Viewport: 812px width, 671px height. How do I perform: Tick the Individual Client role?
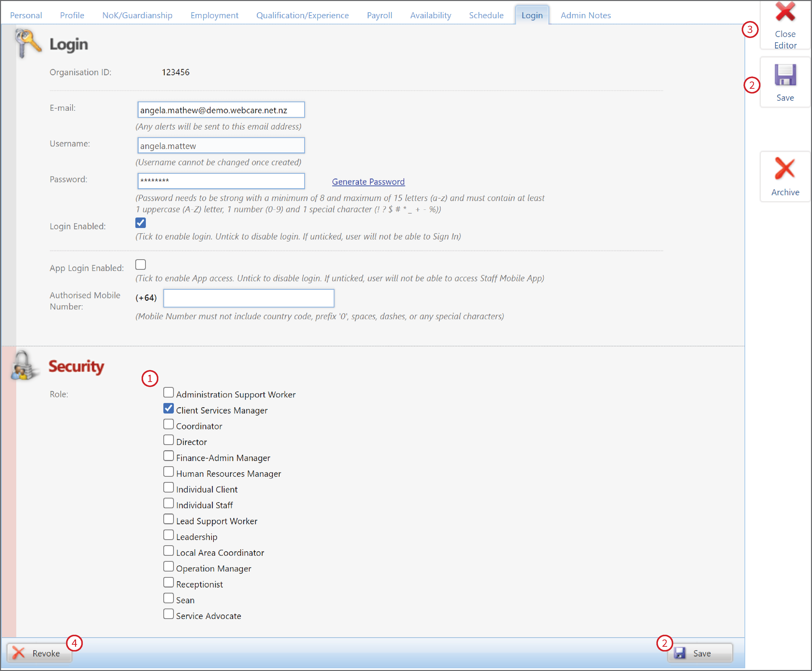coord(168,488)
